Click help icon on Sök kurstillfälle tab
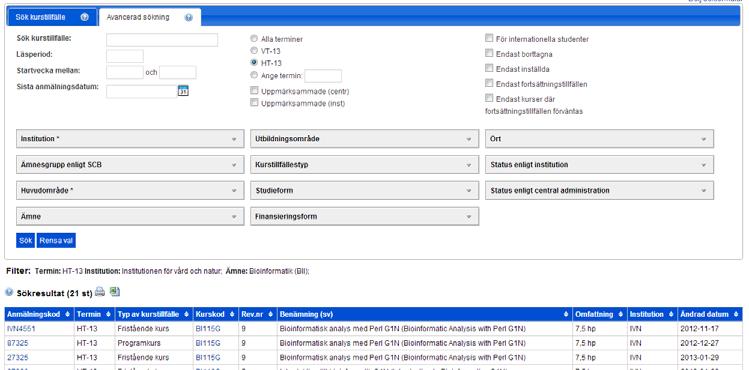The image size is (749, 370). coord(85,17)
